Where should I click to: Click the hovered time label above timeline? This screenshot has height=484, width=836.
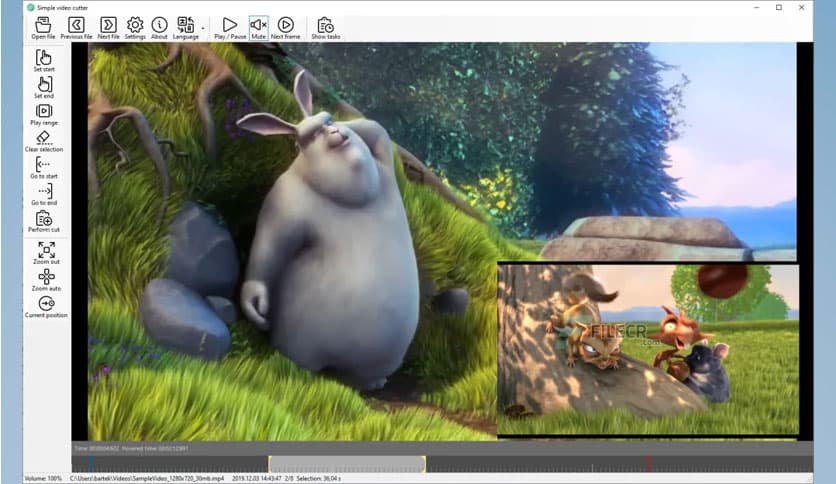pyautogui.click(x=155, y=448)
